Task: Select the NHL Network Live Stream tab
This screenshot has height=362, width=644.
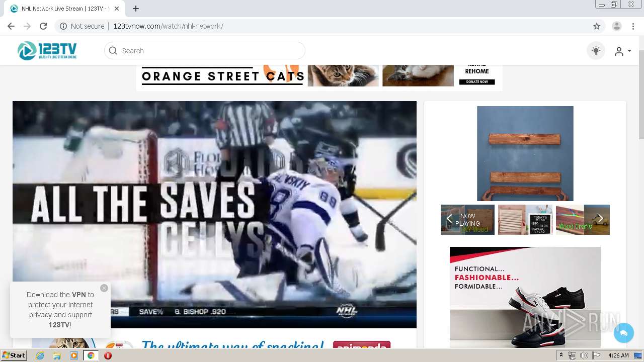Action: (x=64, y=9)
